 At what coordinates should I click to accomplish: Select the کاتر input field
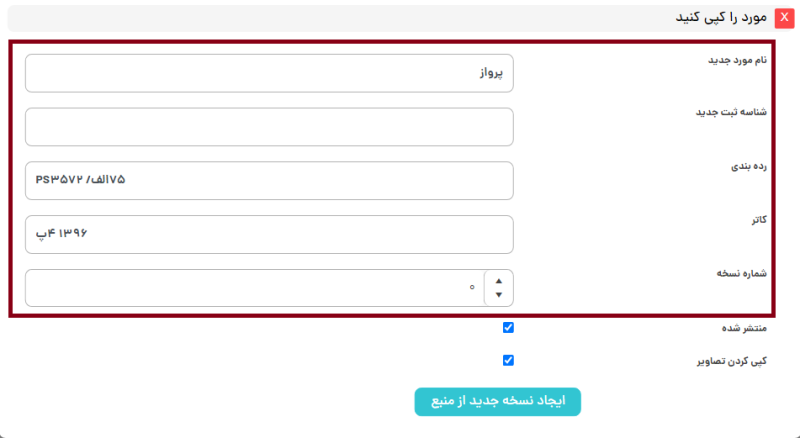[x=269, y=234]
